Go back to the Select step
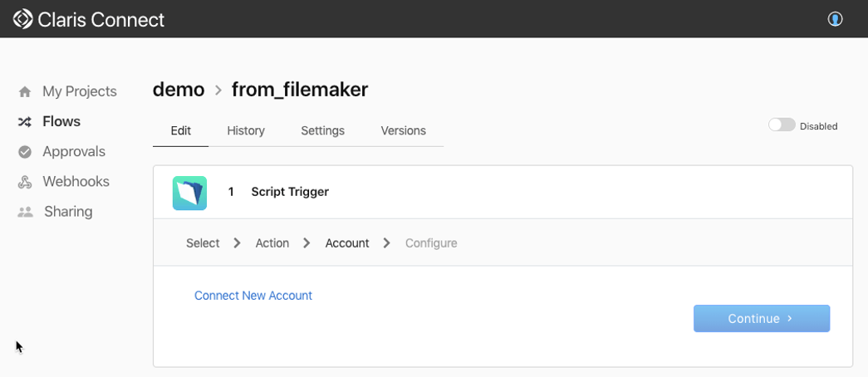This screenshot has width=868, height=377. pos(203,243)
